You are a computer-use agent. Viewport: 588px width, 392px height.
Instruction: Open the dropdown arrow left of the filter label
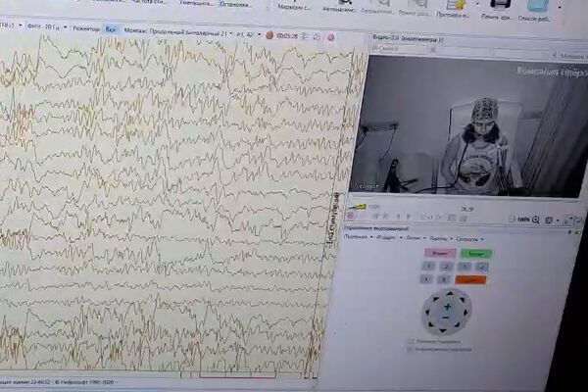pos(21,25)
